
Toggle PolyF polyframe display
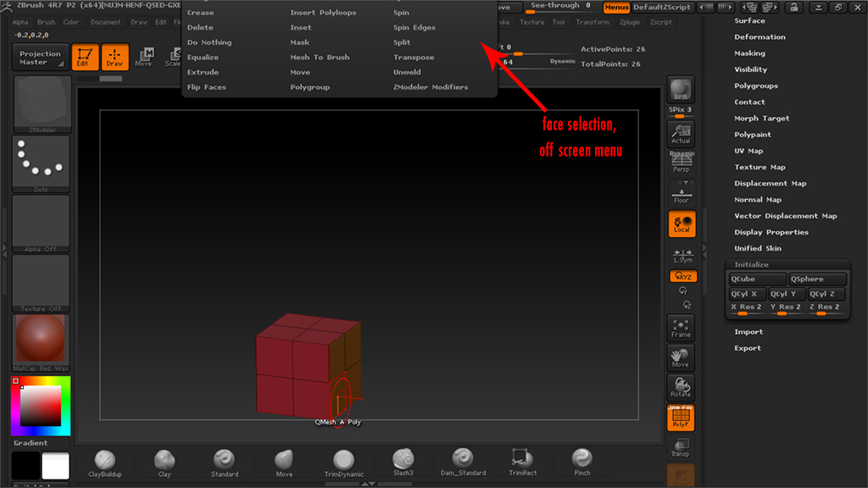click(681, 418)
